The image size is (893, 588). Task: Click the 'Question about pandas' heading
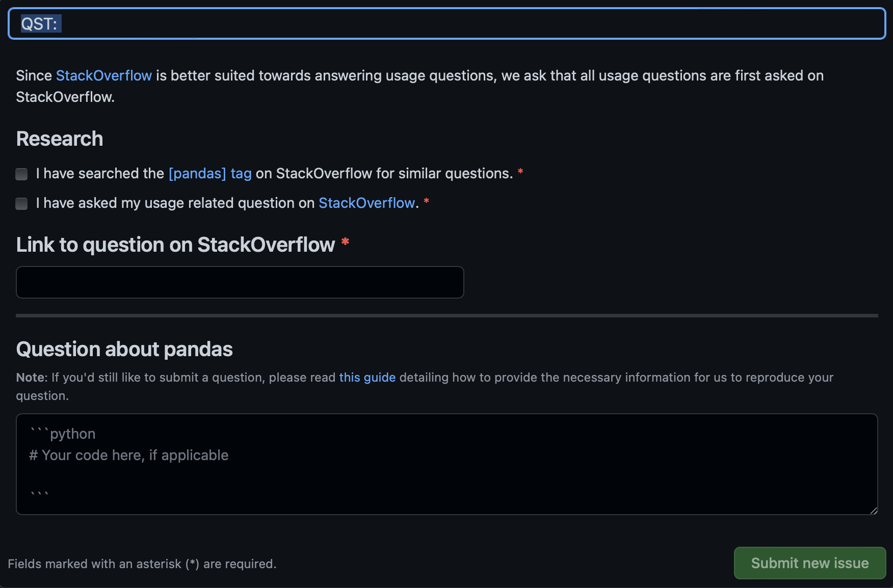124,349
